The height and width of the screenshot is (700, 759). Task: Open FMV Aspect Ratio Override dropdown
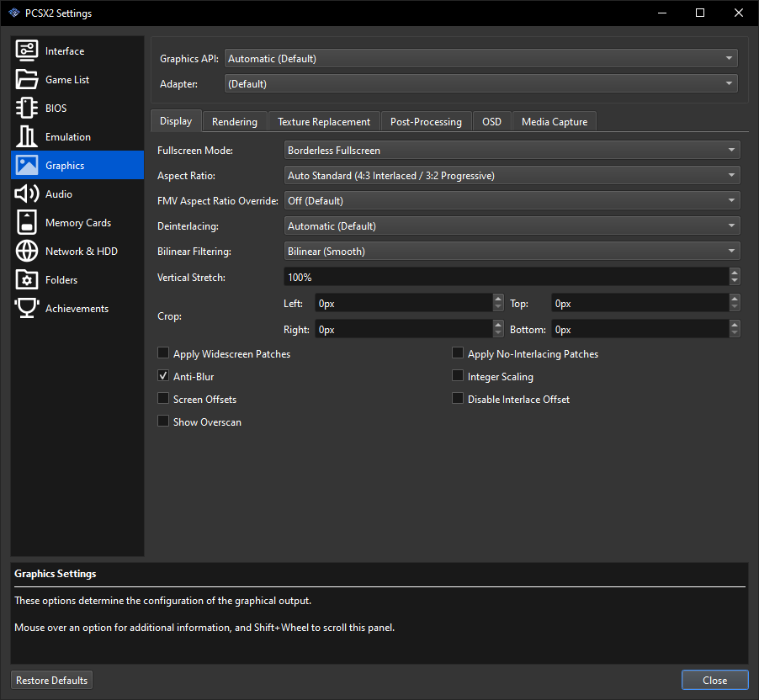pyautogui.click(x=512, y=200)
